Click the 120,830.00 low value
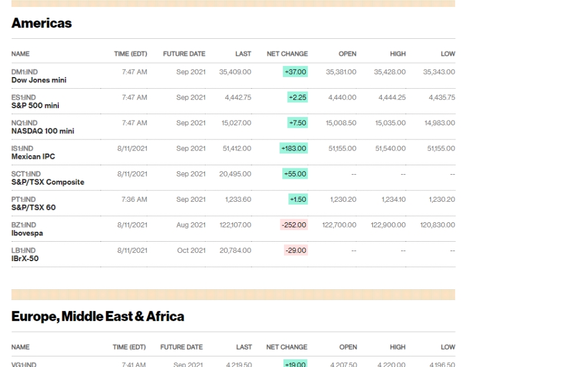This screenshot has width=588, height=367. point(437,225)
